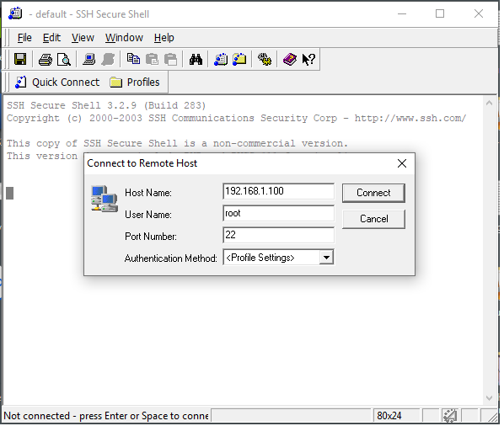The height and width of the screenshot is (426, 504).
Task: Click the binoculars Find icon
Action: (x=196, y=60)
